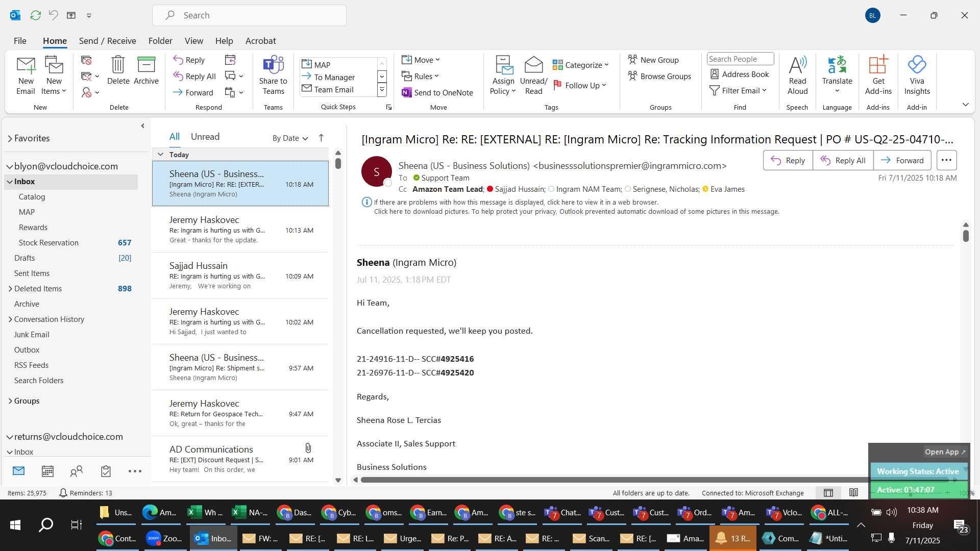Click reading pane vertical scrollbar thumb
Screen dimensions: 980x551
(966, 236)
